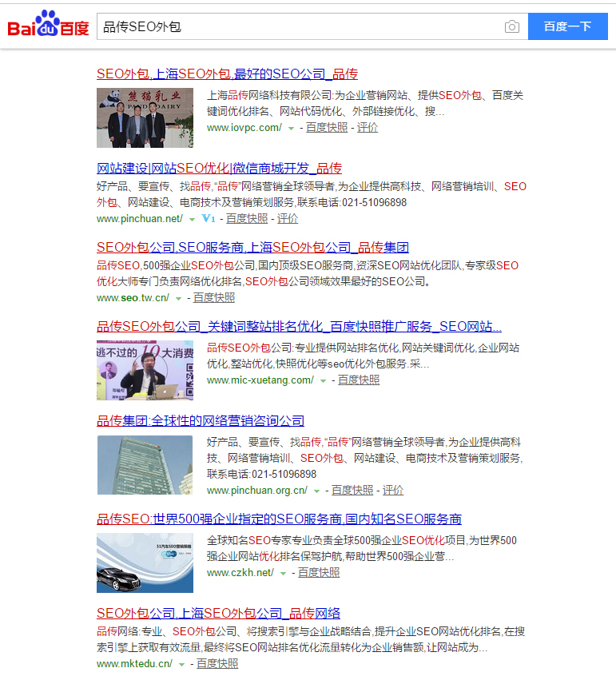Image resolution: width=616 pixels, height=684 pixels.
Task: Click the www.pinchuan.org.cn/ URL text
Action: point(257,491)
